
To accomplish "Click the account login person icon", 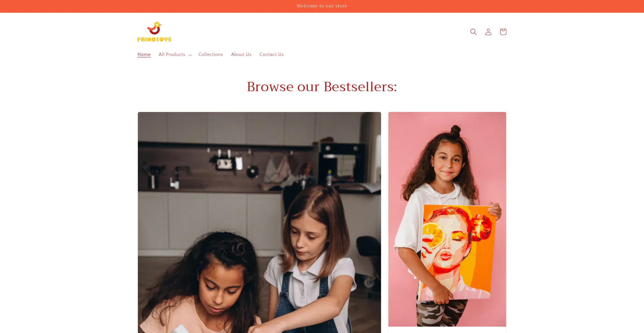I will (x=488, y=32).
